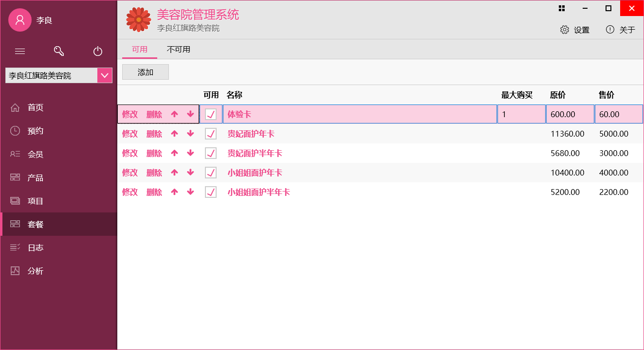Click the key icon to change password
Viewport: 644px width, 350px height.
59,51
